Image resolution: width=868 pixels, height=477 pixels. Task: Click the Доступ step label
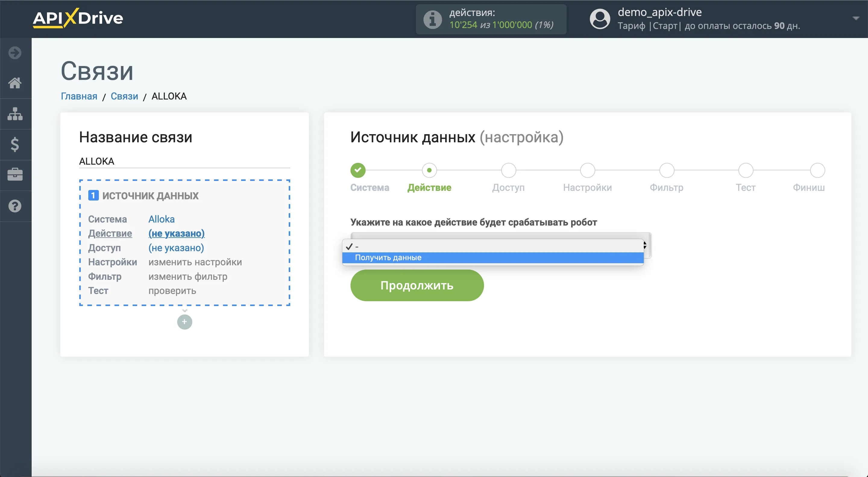click(x=508, y=188)
